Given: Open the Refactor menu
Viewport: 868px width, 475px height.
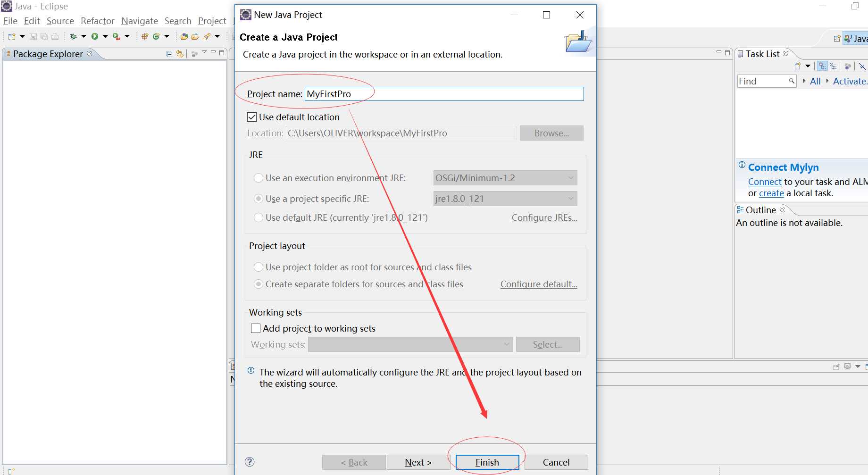Looking at the screenshot, I should [x=98, y=21].
